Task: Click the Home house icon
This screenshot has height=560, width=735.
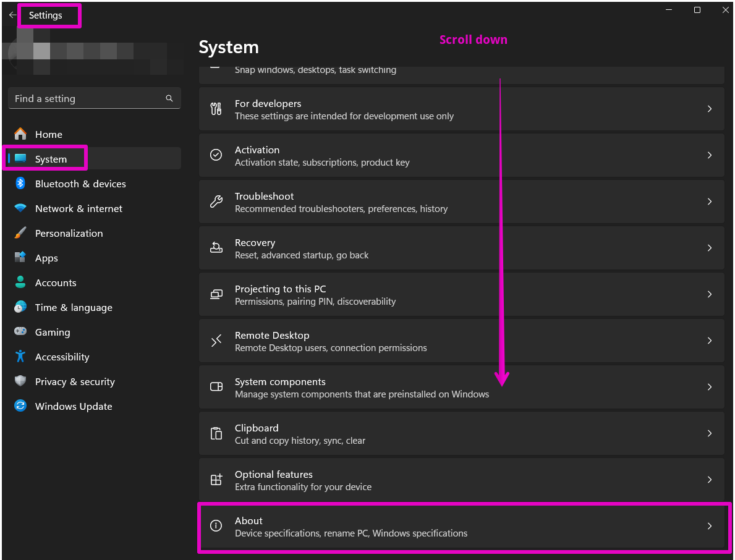Action: 20,134
